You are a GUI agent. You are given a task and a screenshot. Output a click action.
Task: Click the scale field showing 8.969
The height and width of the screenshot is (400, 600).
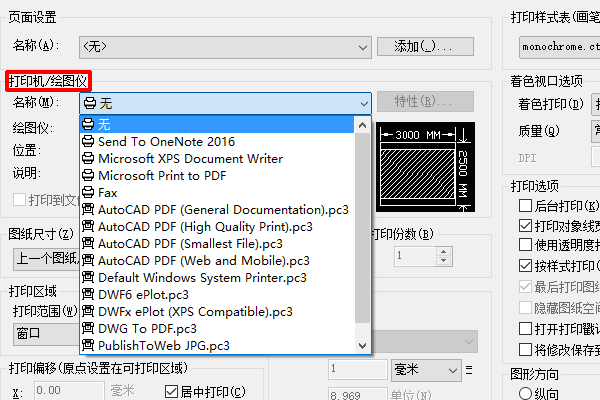pos(357,394)
